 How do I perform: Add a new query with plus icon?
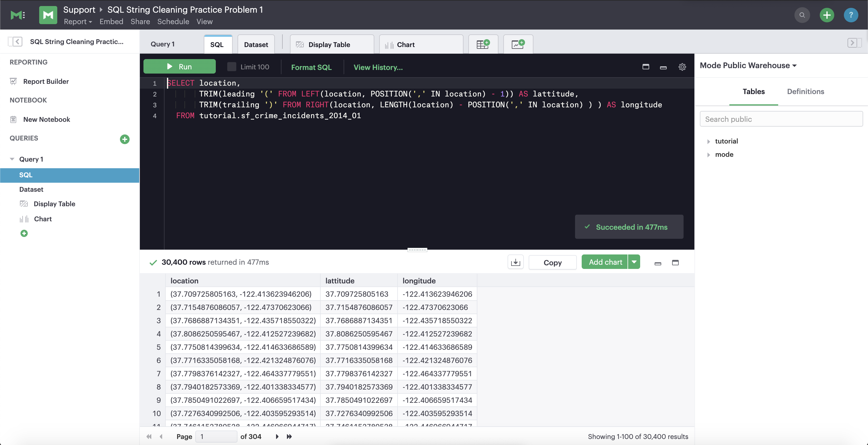pyautogui.click(x=125, y=139)
